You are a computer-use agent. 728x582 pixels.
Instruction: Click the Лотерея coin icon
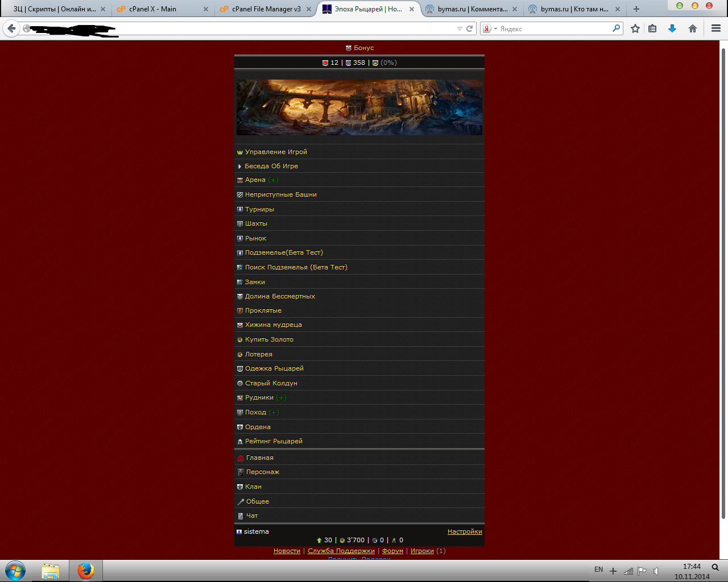point(240,355)
